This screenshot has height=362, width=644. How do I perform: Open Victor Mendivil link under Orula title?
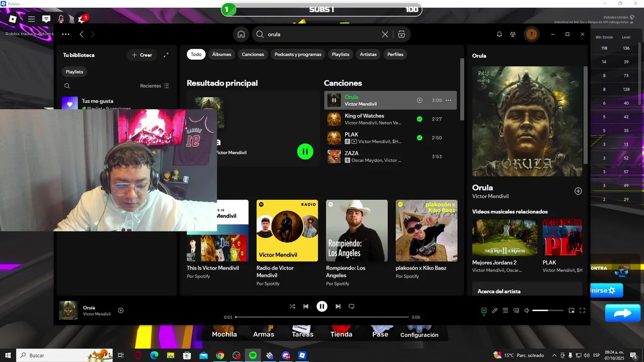[491, 196]
